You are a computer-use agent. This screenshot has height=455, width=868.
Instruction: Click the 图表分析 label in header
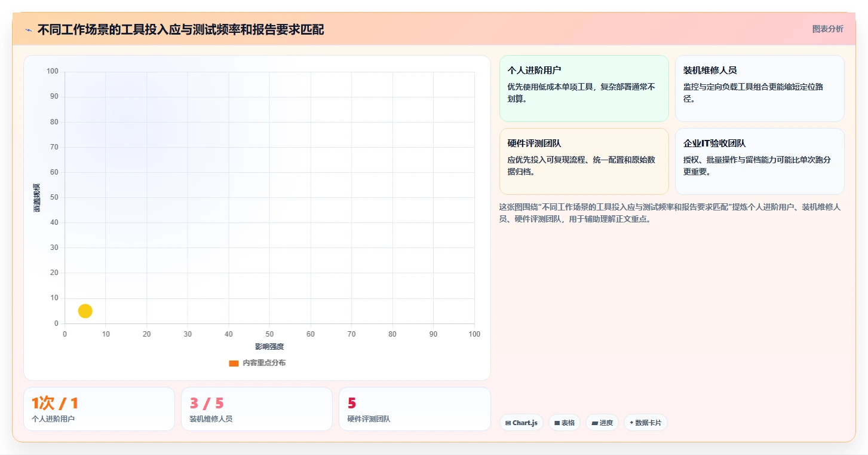(x=827, y=29)
